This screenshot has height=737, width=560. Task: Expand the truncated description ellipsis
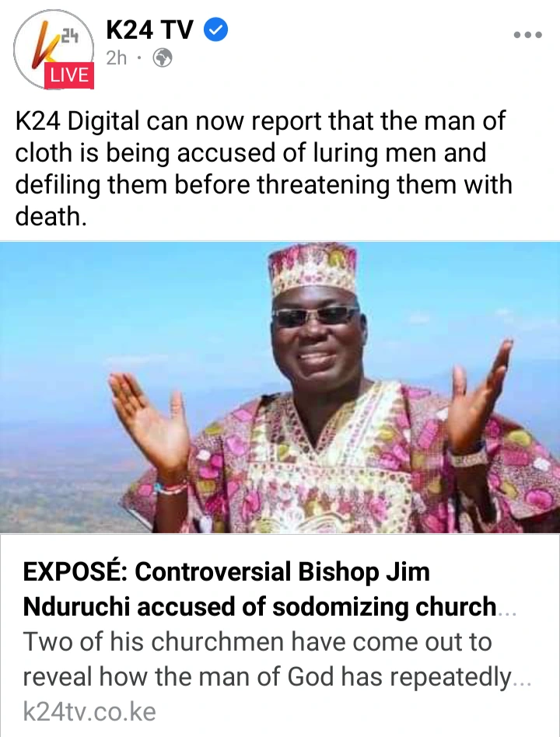click(x=523, y=683)
